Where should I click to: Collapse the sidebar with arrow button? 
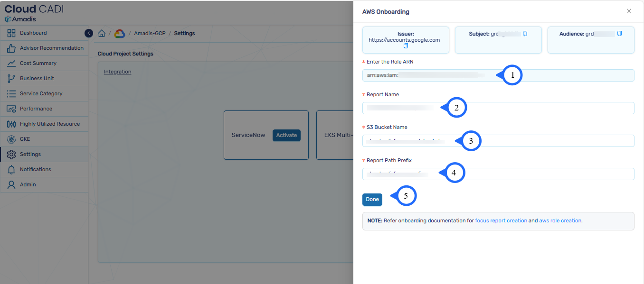[89, 33]
